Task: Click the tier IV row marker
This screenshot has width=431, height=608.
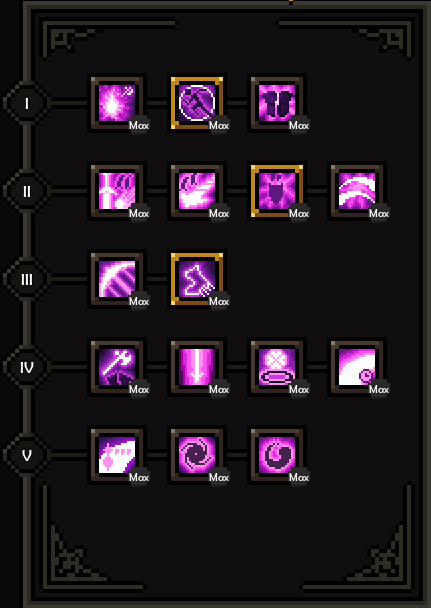Action: (x=27, y=367)
